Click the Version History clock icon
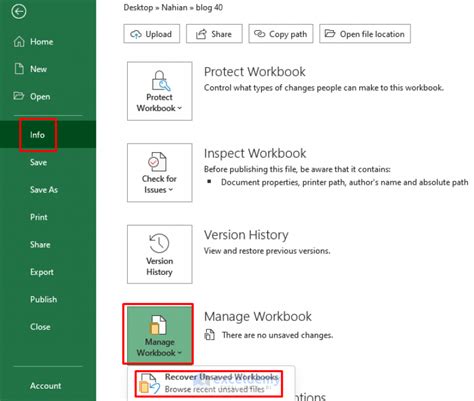Screen dimensions: 474x401 pos(159,243)
